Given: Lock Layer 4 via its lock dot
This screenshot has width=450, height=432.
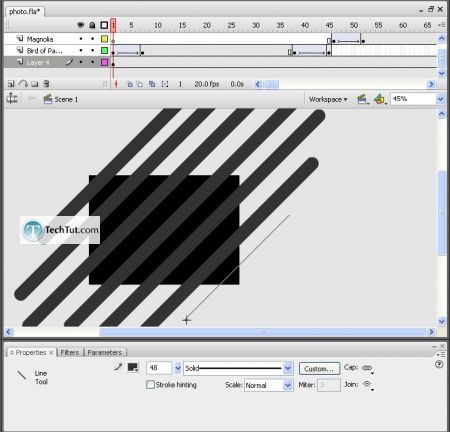Looking at the screenshot, I should [92, 62].
